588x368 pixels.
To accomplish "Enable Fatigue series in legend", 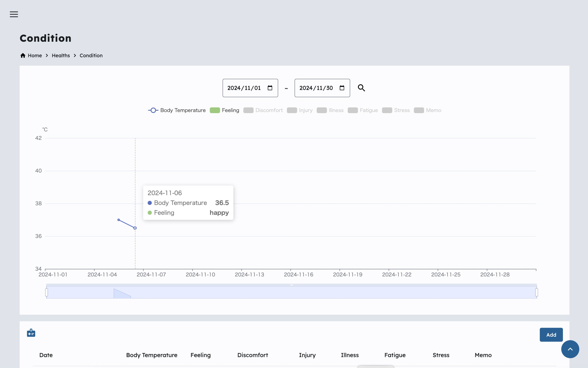I will 363,110.
